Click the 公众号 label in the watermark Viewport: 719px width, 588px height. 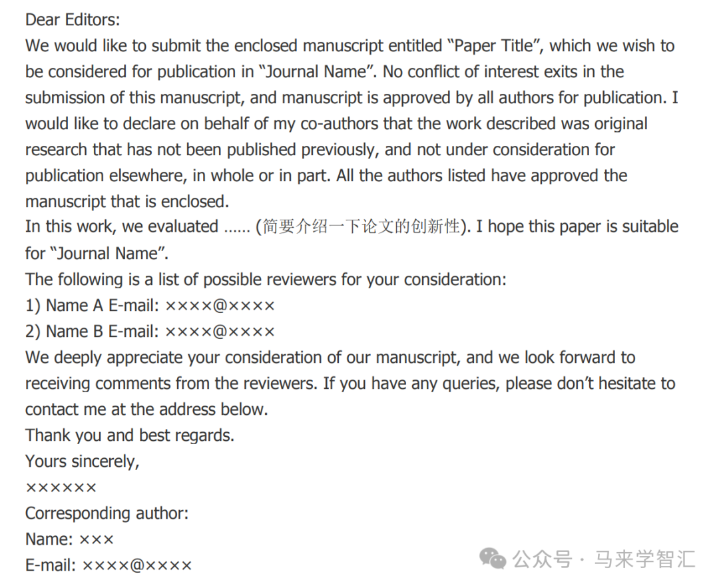click(543, 559)
